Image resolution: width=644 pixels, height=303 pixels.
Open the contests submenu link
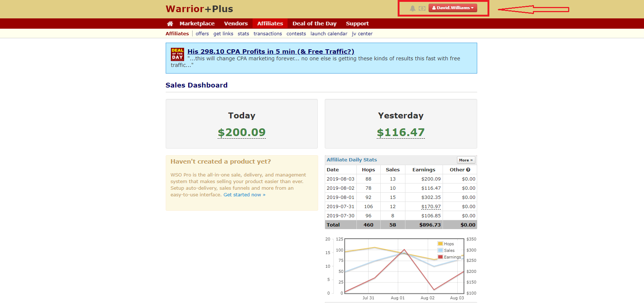pos(296,33)
